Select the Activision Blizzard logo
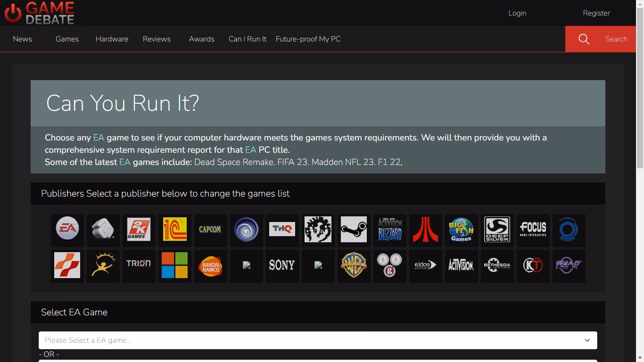The width and height of the screenshot is (644, 362). click(390, 230)
